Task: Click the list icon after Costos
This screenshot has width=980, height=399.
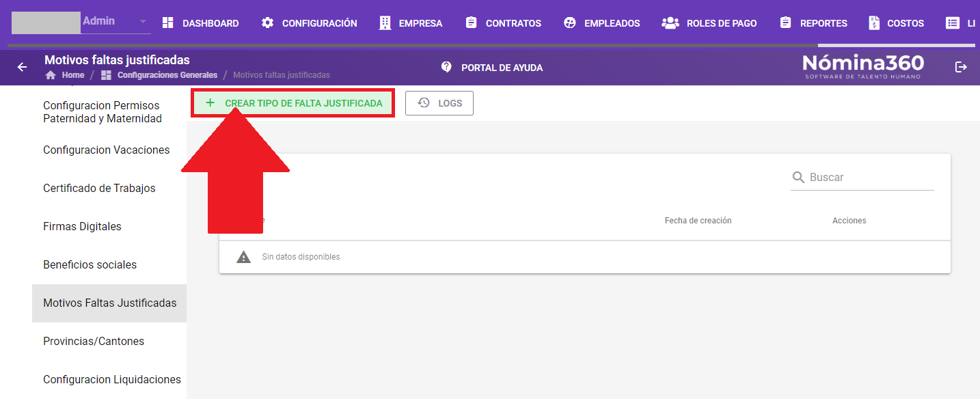Action: 952,23
